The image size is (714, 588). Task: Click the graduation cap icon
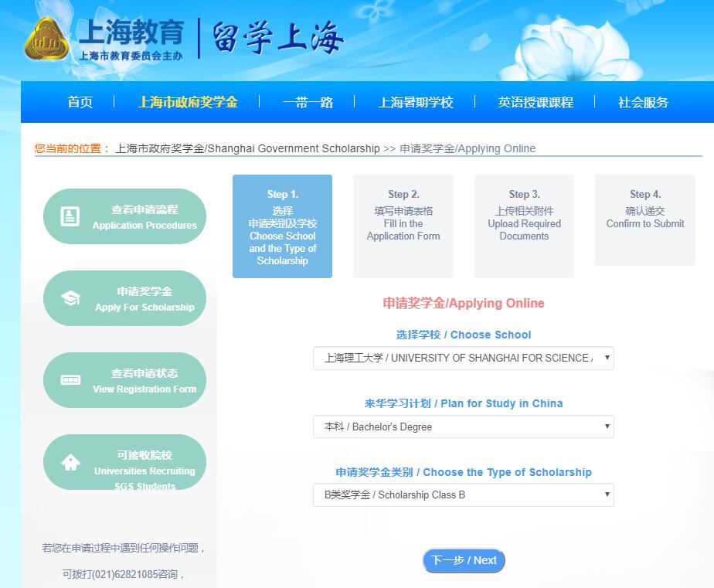70,298
